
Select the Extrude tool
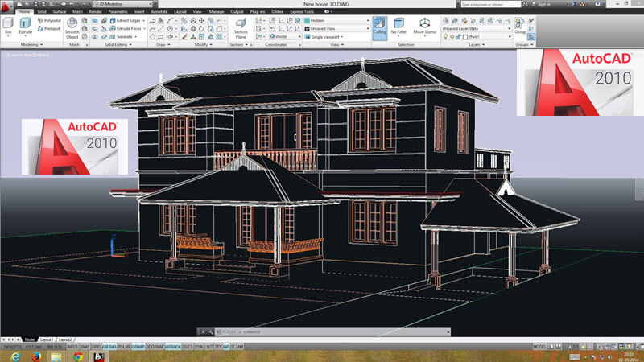25,26
